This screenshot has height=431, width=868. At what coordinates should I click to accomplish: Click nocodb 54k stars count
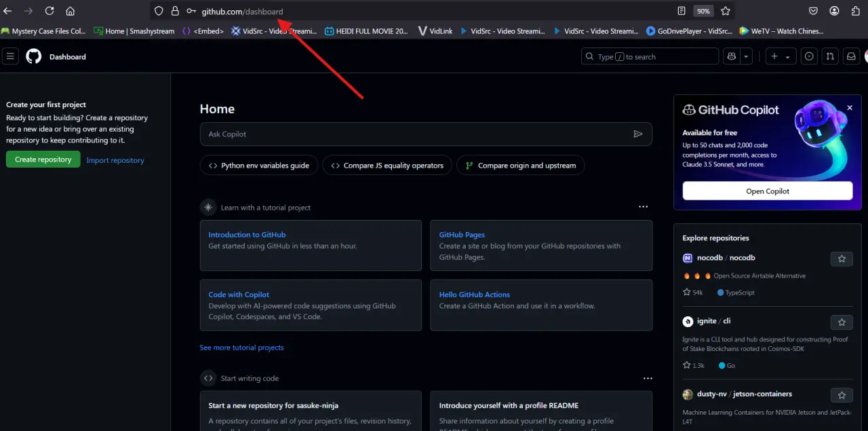click(x=693, y=293)
